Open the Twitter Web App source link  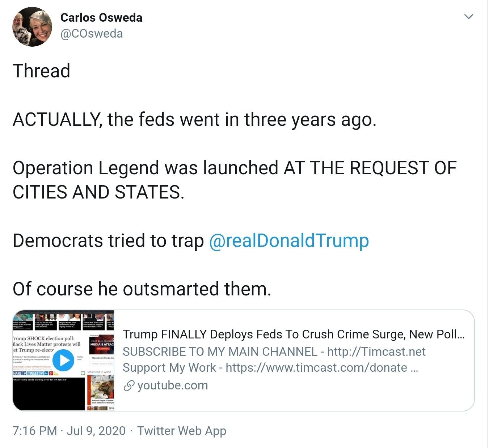point(182,431)
